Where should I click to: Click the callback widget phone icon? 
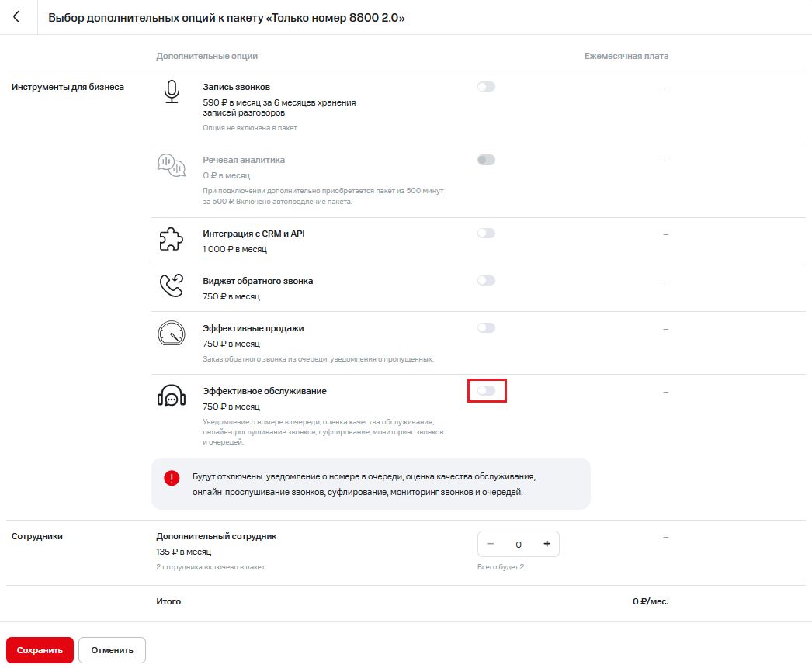171,286
